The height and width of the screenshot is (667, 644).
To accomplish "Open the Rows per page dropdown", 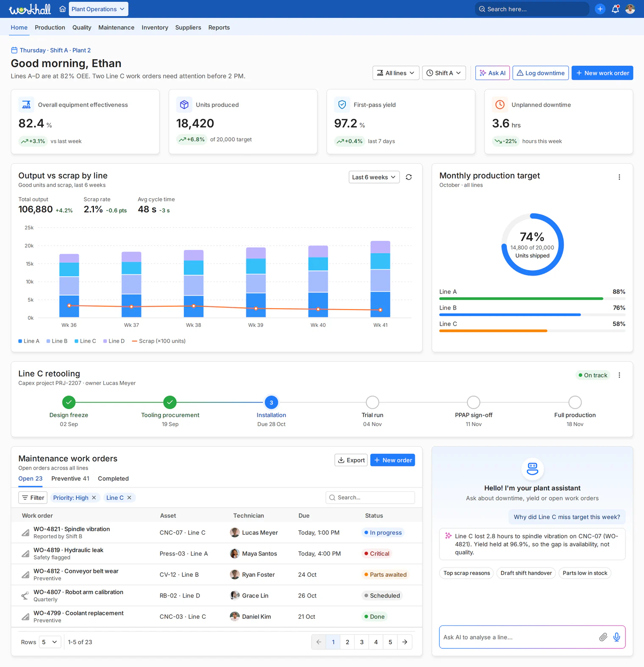I will pyautogui.click(x=50, y=642).
